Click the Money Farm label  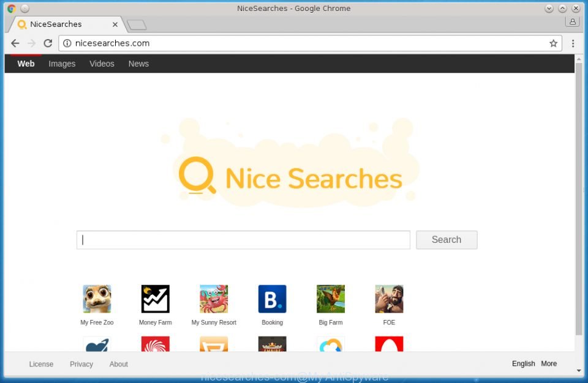coord(155,322)
